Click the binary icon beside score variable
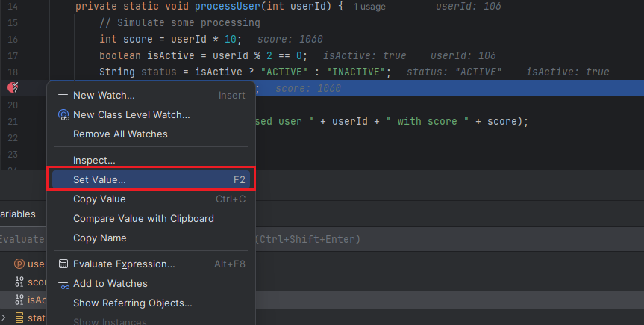The height and width of the screenshot is (325, 644). pyautogui.click(x=19, y=282)
